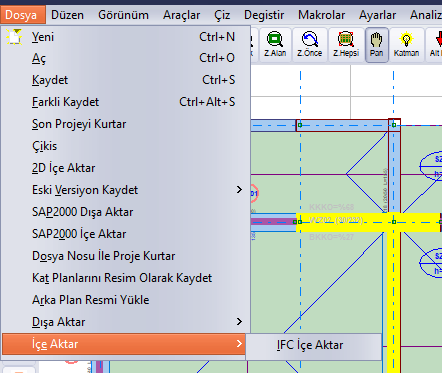Choose Kat Planlarını Resim Olarak Kaydet
The width and height of the screenshot is (442, 373).
pyautogui.click(x=126, y=278)
